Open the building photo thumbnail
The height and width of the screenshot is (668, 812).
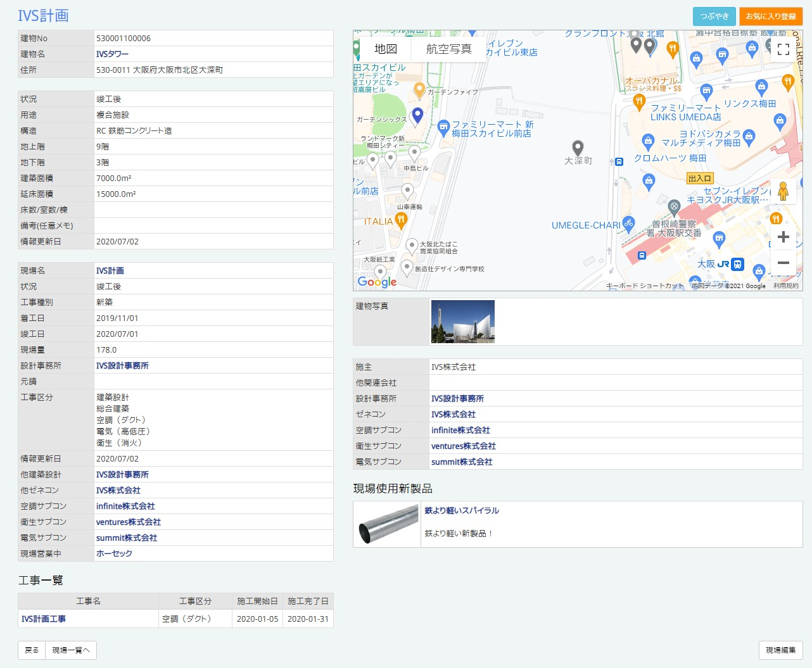pyautogui.click(x=462, y=322)
